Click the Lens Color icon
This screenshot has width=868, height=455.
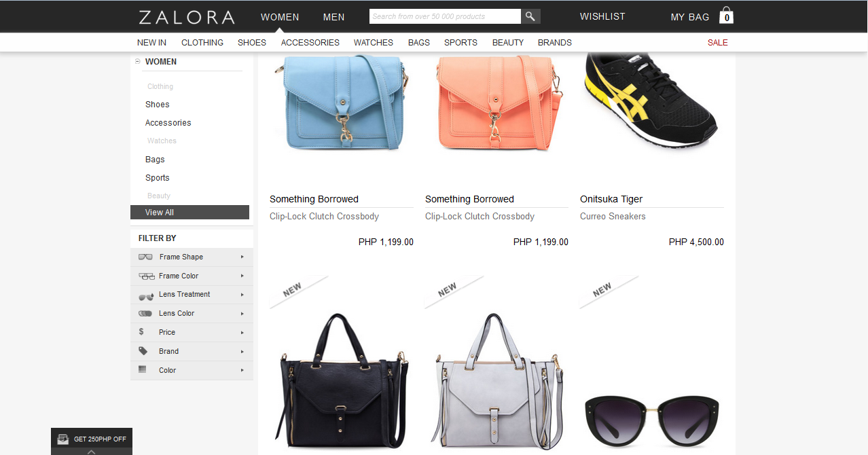(145, 313)
